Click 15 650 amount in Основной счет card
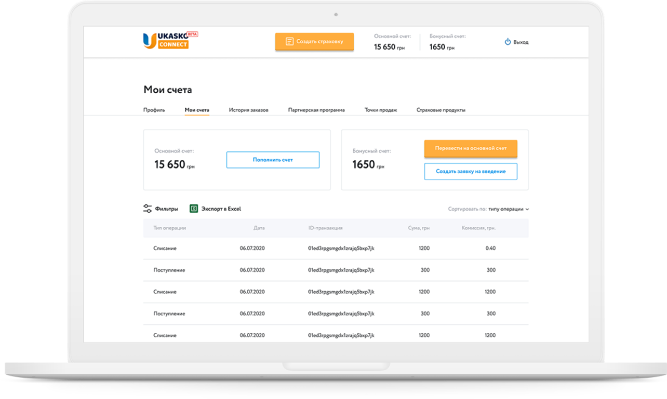 pyautogui.click(x=170, y=165)
